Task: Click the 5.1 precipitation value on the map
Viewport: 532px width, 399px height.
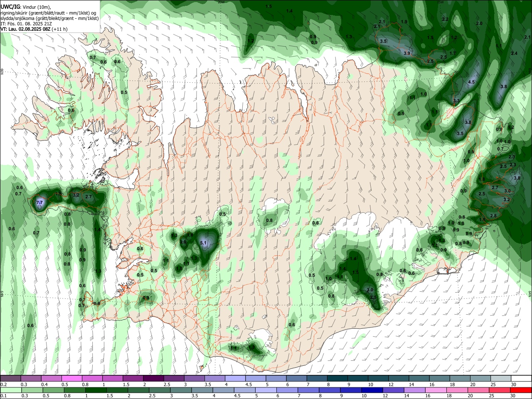Action: (x=203, y=243)
